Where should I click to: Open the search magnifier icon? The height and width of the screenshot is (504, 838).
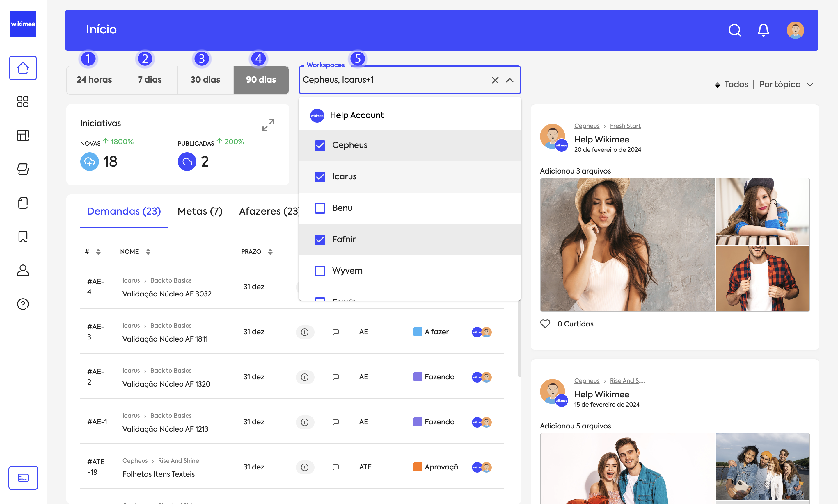pos(734,30)
